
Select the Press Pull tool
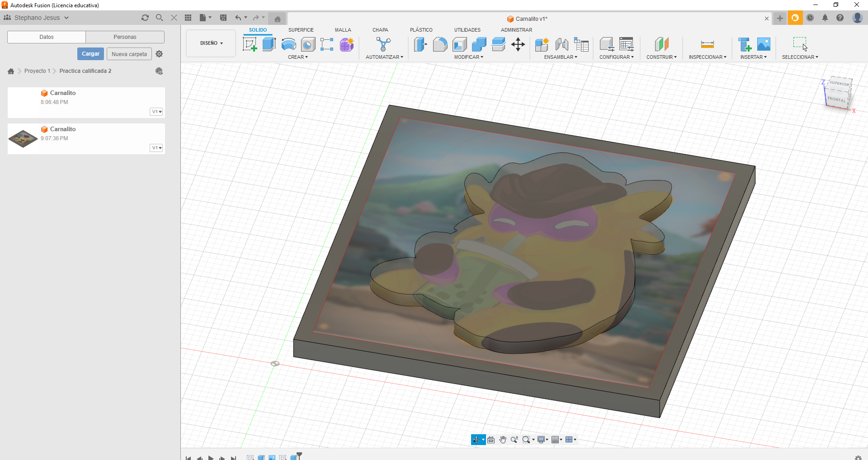tap(420, 44)
